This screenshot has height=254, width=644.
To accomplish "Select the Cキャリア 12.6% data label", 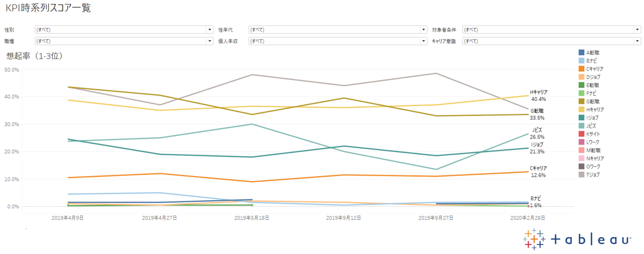I will [538, 172].
